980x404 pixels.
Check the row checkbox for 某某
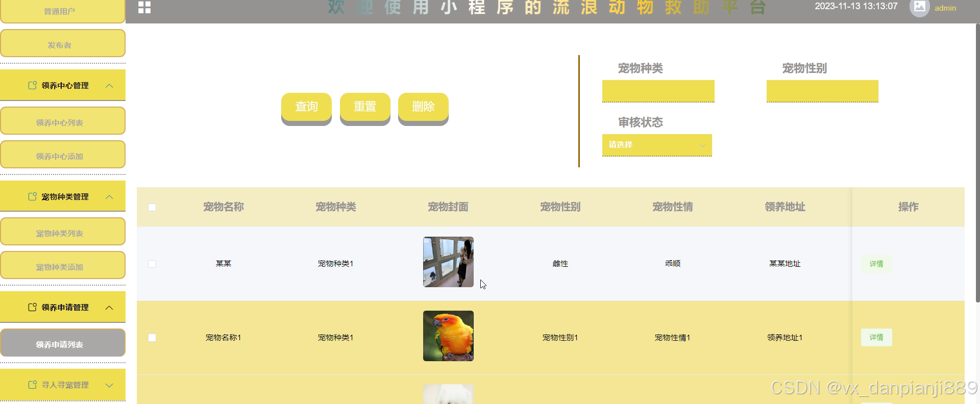click(152, 264)
